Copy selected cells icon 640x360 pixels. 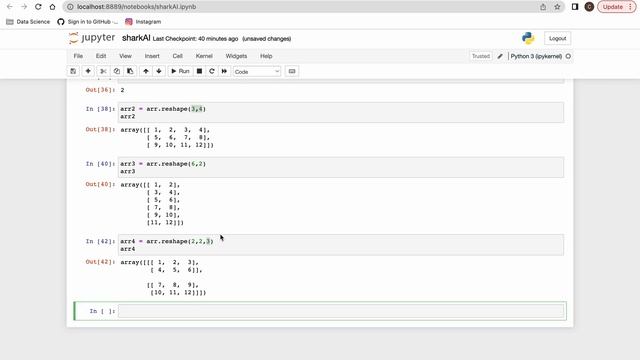[117, 71]
